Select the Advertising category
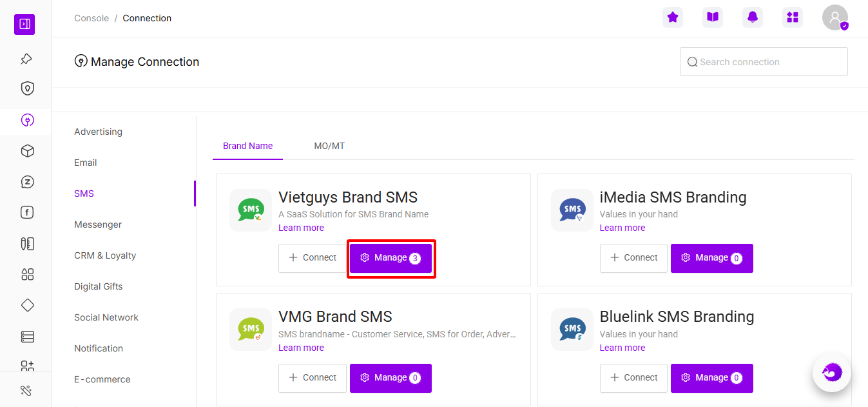868x407 pixels. tap(98, 132)
